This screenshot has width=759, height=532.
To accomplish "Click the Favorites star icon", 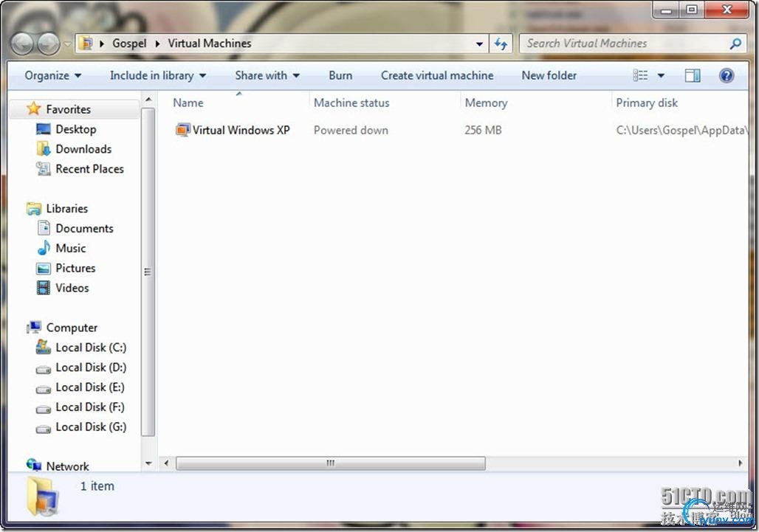I will [33, 108].
